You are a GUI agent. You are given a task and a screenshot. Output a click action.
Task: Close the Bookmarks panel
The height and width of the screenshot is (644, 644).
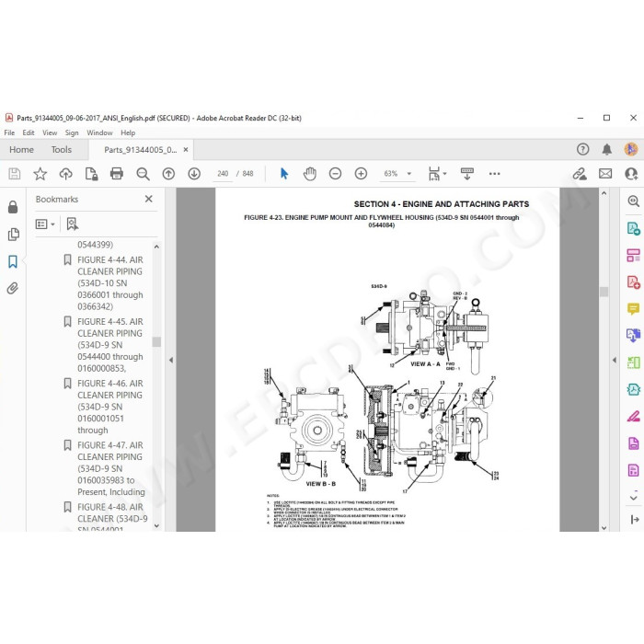coord(149,199)
